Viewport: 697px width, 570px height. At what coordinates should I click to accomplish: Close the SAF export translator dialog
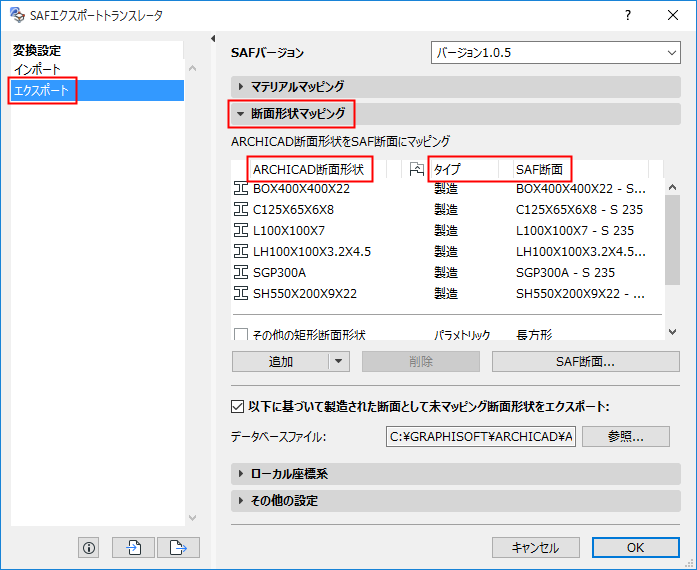673,15
